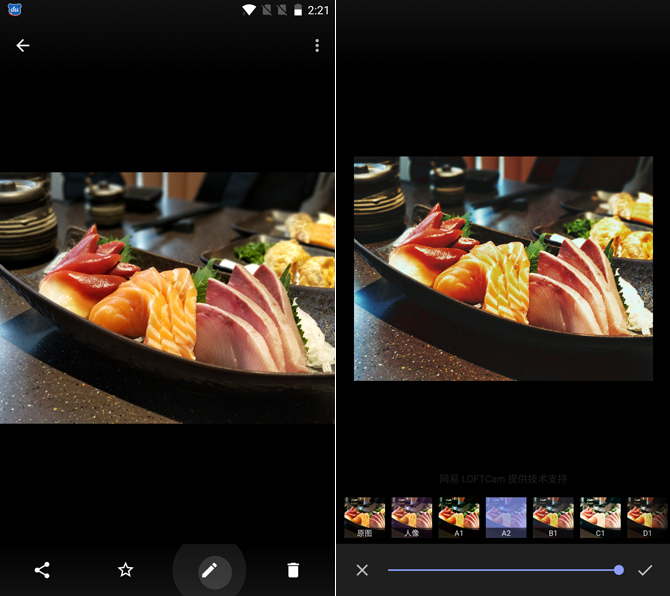Select the 原图 original filter thumbnail

[x=364, y=517]
